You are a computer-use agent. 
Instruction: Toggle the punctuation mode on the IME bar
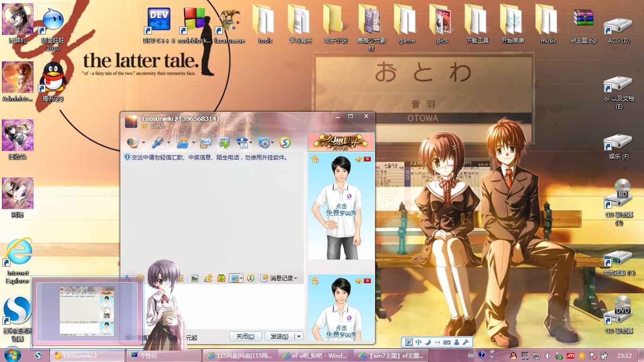(437, 343)
